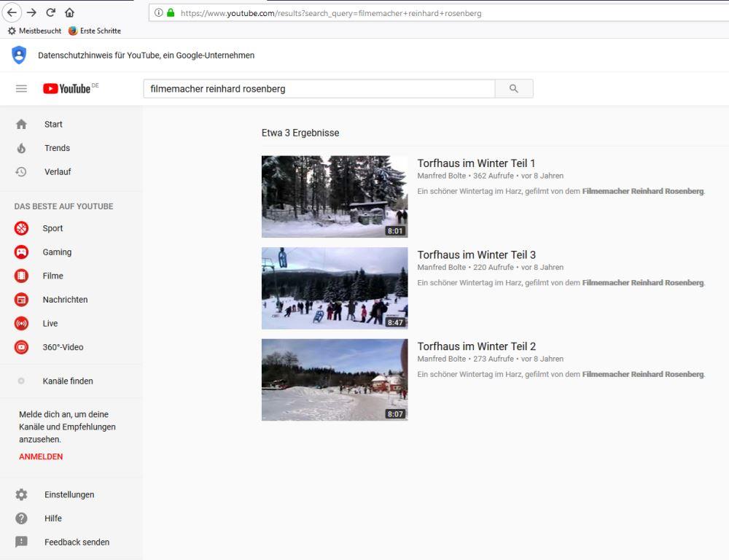
Task: Open the Hilfe question-mark icon
Action: pos(21,518)
